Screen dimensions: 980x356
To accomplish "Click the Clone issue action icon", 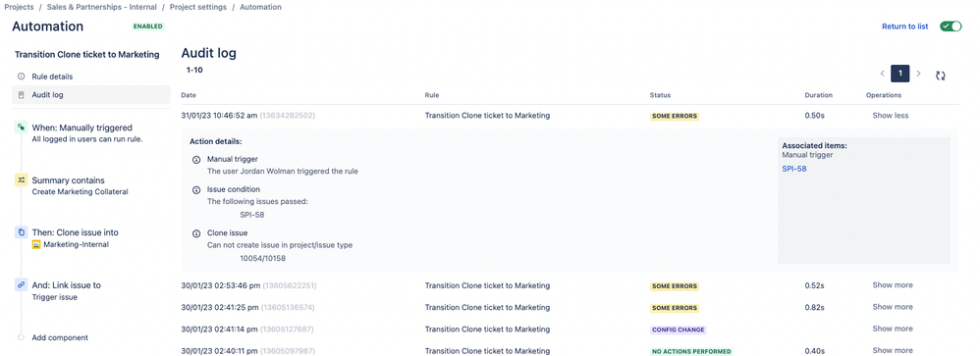I will click(x=22, y=232).
